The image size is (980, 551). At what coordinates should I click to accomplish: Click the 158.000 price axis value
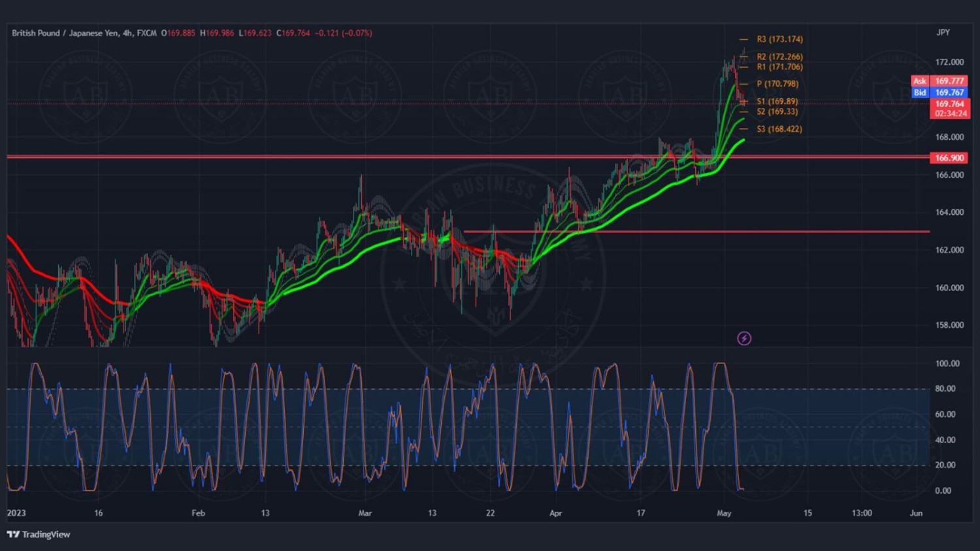(x=949, y=325)
